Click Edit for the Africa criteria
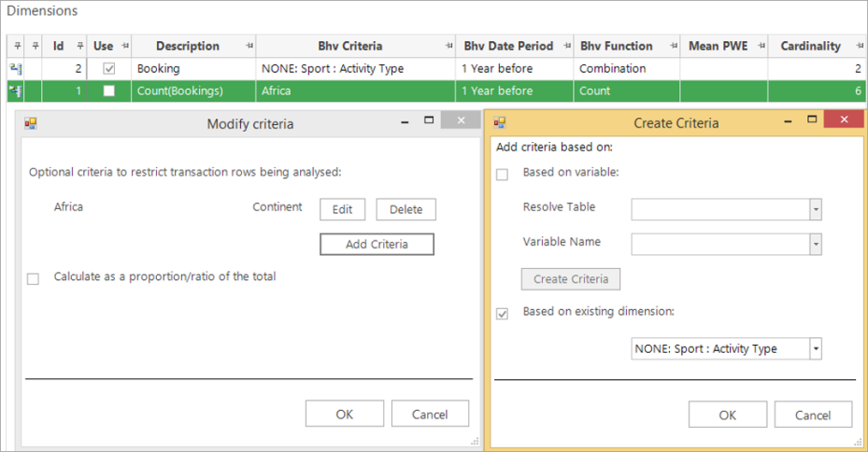Screen dimensions: 868x452 [x=343, y=210]
